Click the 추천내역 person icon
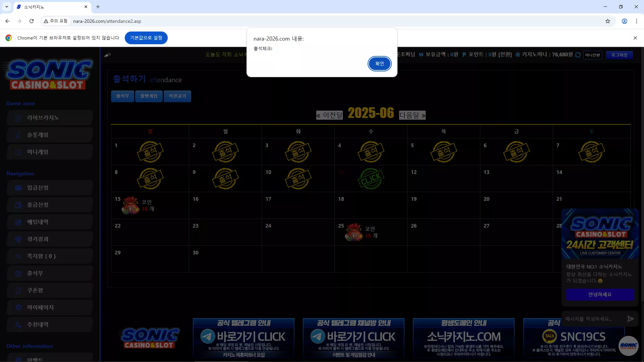This screenshot has width=644, height=362. [18, 325]
